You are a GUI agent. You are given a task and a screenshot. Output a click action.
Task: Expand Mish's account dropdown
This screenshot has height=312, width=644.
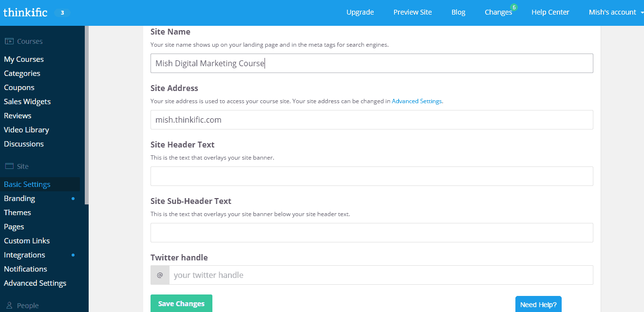tap(616, 12)
